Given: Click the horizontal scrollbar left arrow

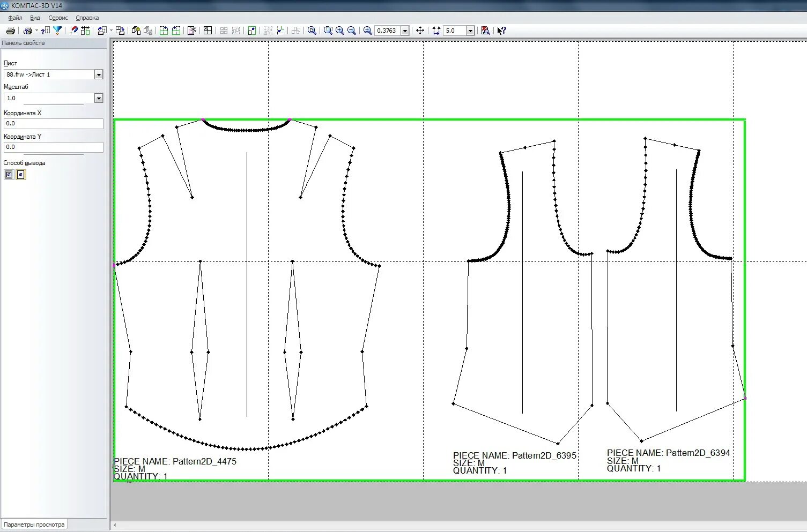Looking at the screenshot, I should point(115,525).
